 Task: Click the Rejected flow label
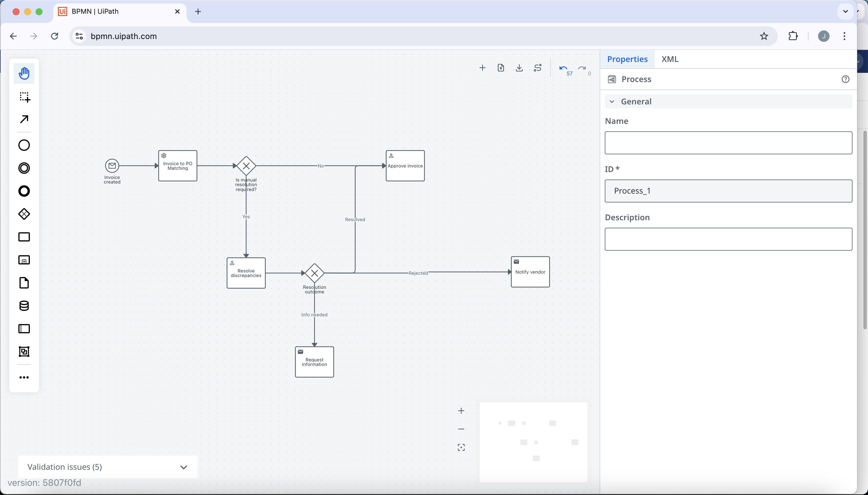click(418, 273)
